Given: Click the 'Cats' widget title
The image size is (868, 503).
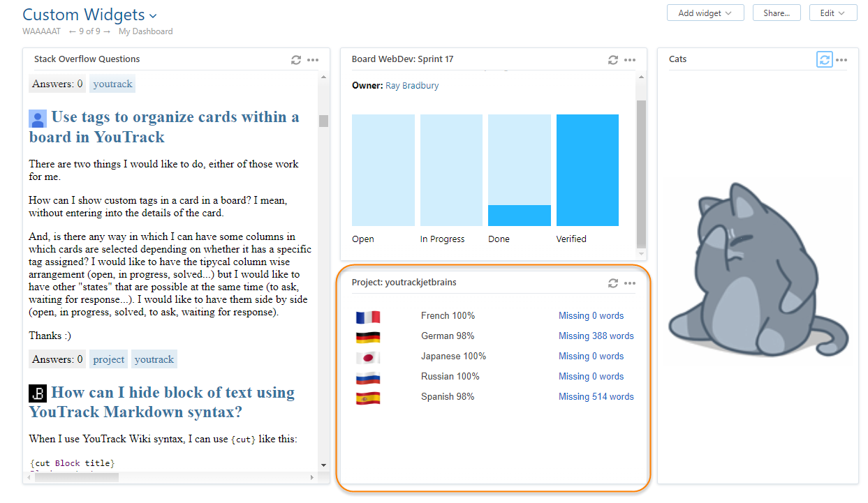Looking at the screenshot, I should pos(677,59).
